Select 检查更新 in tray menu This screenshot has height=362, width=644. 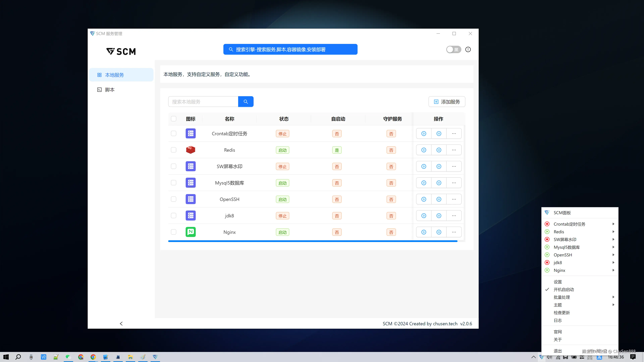coord(562,313)
